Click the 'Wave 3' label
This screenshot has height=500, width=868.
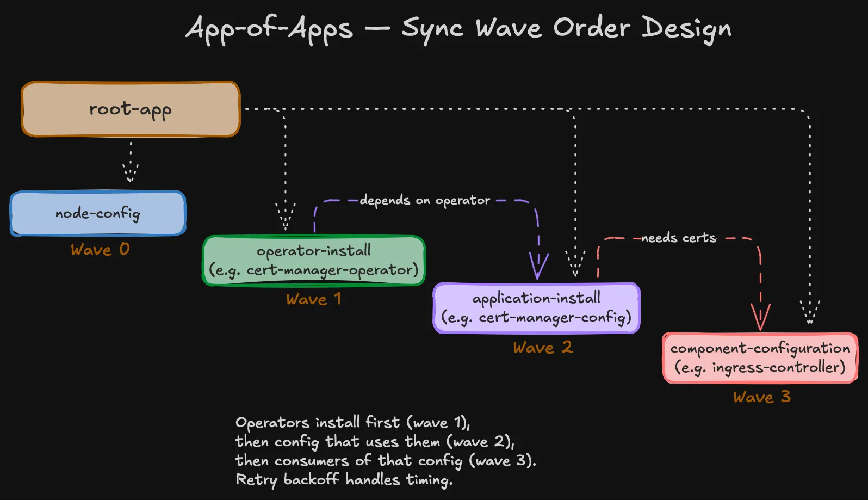(761, 397)
